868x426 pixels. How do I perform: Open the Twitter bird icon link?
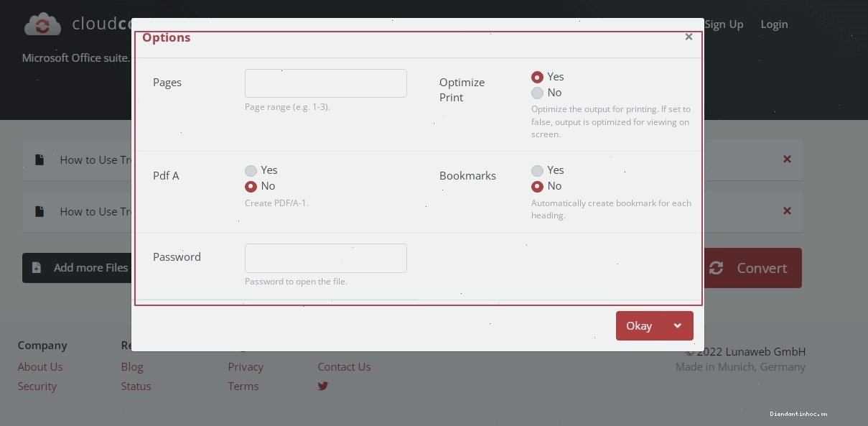click(323, 386)
